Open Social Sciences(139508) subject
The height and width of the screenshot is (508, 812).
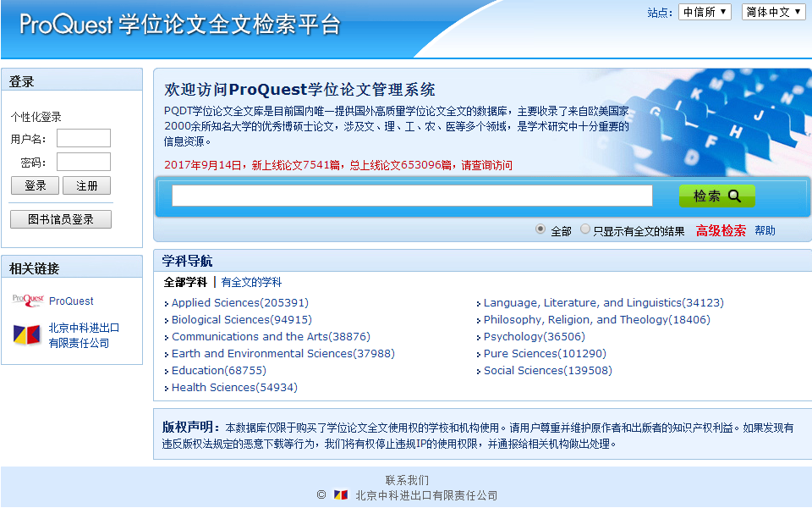click(x=548, y=371)
